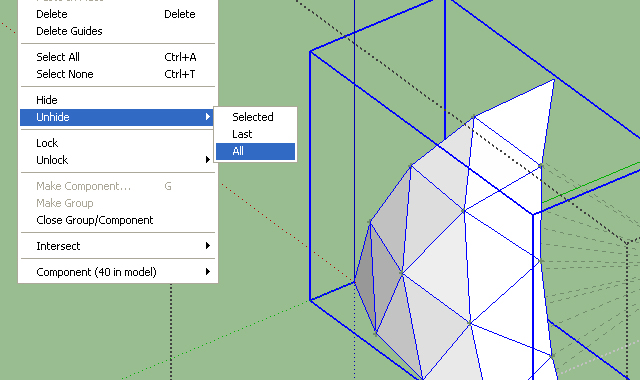This screenshot has width=640, height=380.
Task: Click the Ctrl+T shortcut label
Action: click(x=180, y=74)
